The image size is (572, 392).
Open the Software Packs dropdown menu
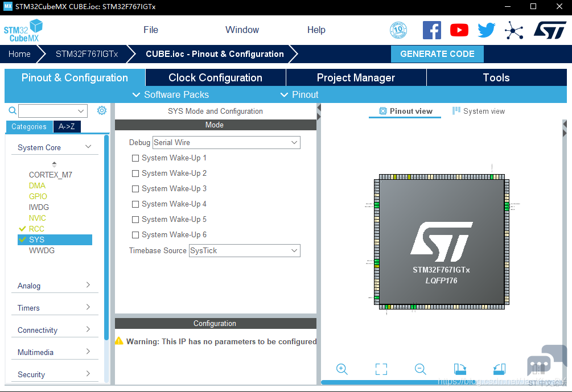pyautogui.click(x=170, y=95)
